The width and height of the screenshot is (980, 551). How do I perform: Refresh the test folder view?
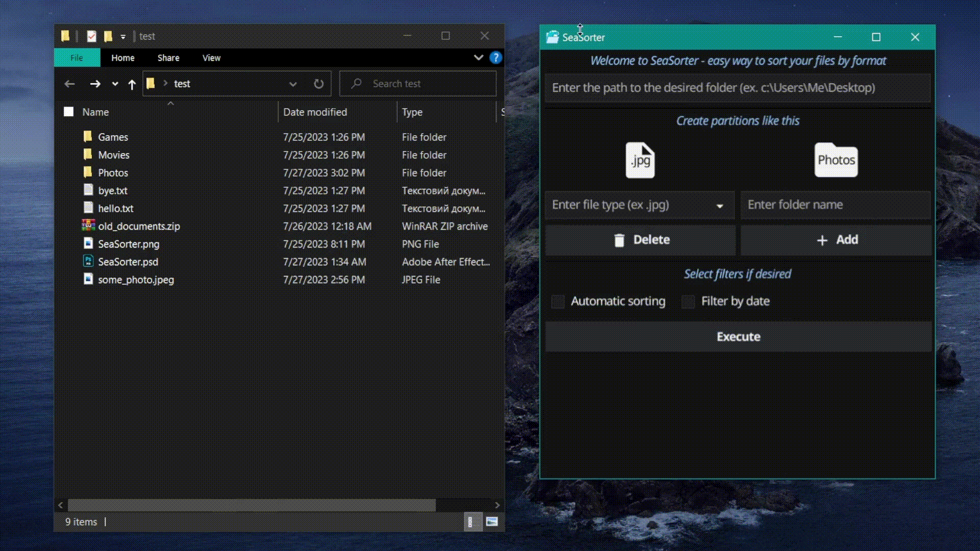[x=318, y=84]
